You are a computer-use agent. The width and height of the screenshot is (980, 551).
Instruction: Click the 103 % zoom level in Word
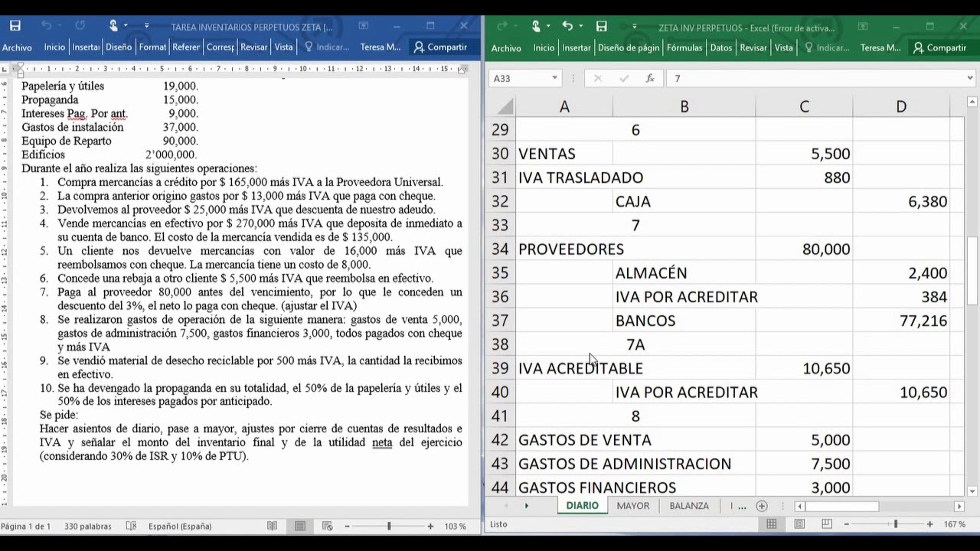point(456,527)
